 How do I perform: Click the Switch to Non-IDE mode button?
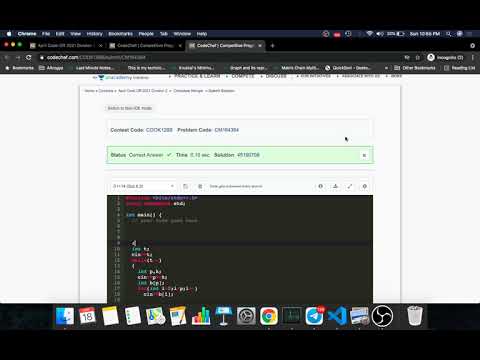coord(130,108)
